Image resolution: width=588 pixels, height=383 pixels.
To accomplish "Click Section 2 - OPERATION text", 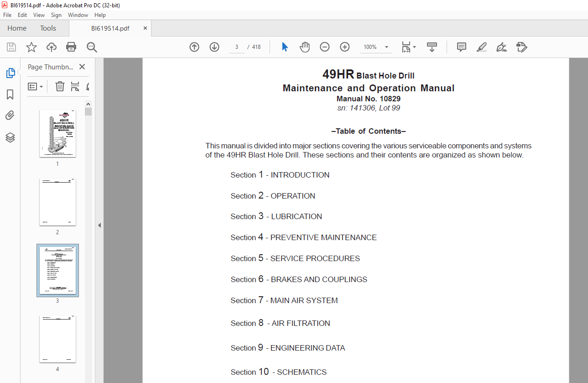I will tap(273, 195).
